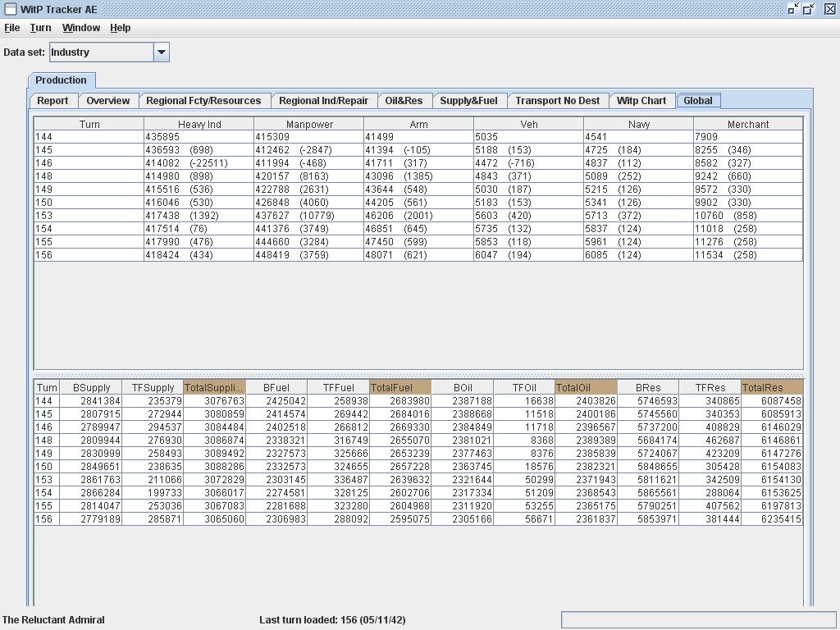This screenshot has height=630, width=840.
Task: Switch to the Report tab
Action: tap(52, 101)
